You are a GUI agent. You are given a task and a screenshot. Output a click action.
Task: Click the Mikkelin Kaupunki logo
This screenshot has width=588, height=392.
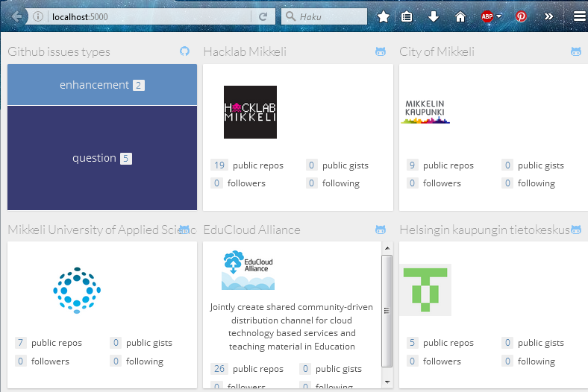pos(425,112)
